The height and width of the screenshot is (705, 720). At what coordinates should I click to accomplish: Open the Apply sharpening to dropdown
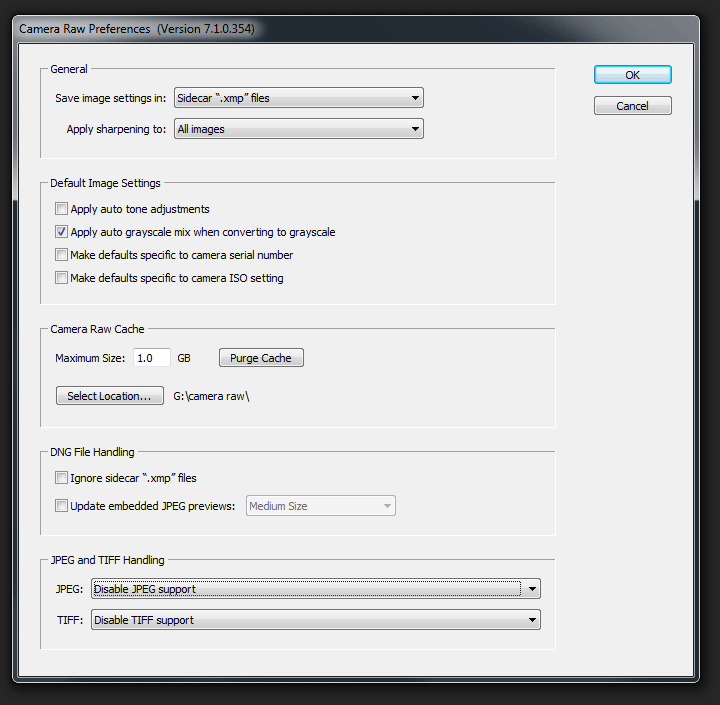point(298,129)
